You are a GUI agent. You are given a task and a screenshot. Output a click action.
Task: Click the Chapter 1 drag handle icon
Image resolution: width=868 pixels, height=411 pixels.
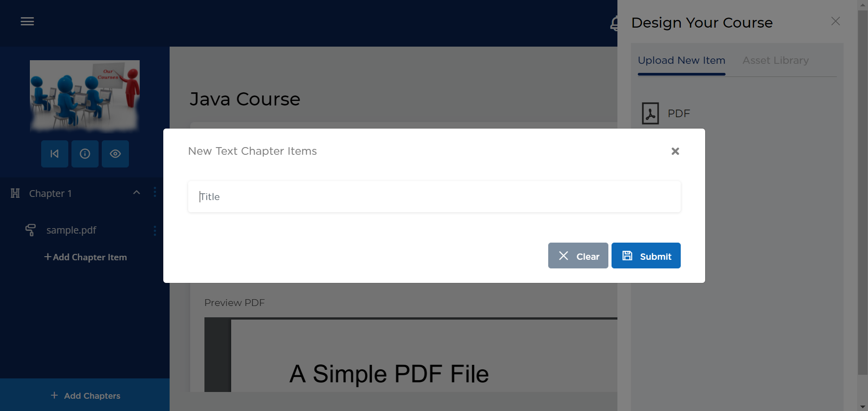click(15, 193)
